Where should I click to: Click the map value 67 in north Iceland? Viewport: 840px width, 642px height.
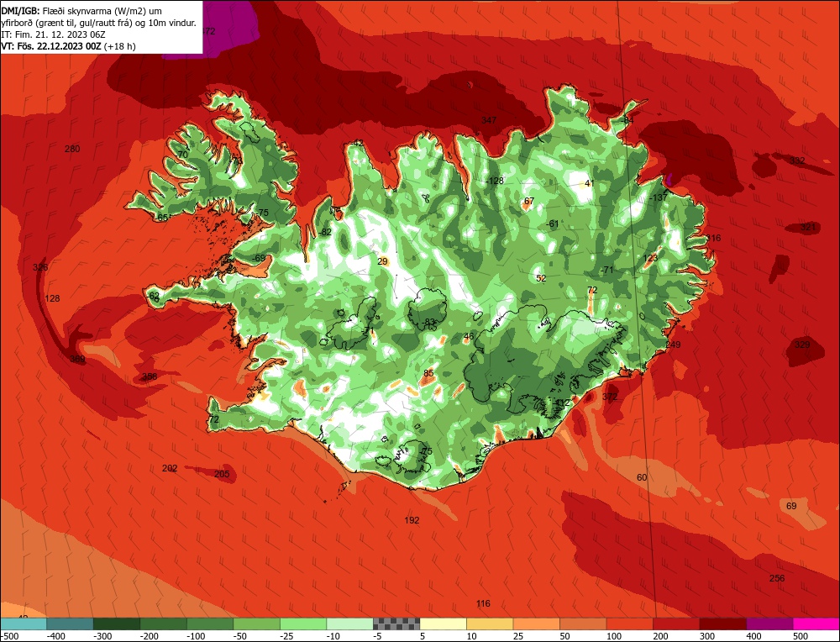pos(528,201)
